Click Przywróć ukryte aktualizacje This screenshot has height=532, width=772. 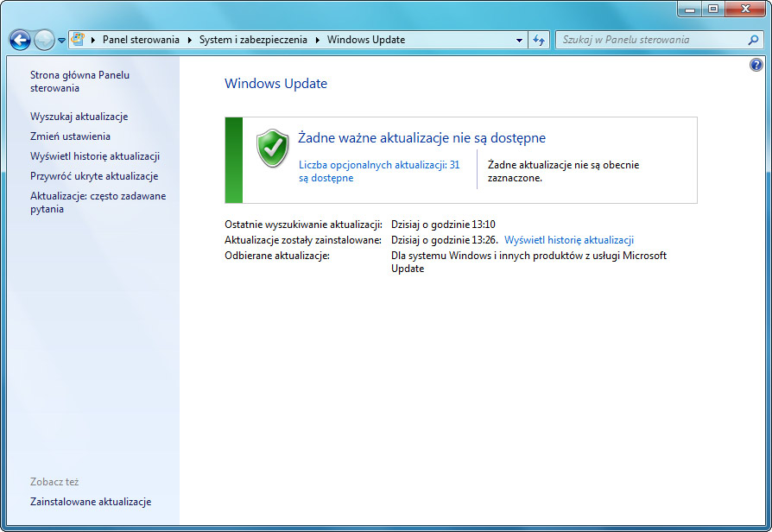94,176
